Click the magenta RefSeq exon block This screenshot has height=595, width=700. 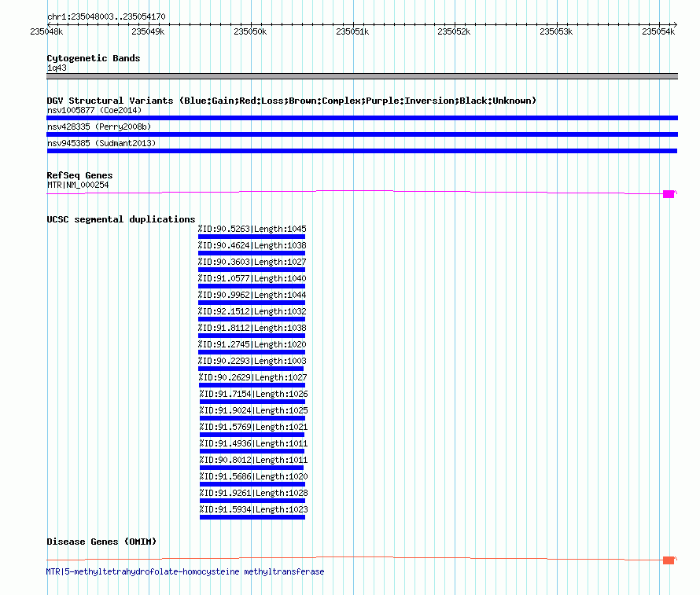point(669,194)
